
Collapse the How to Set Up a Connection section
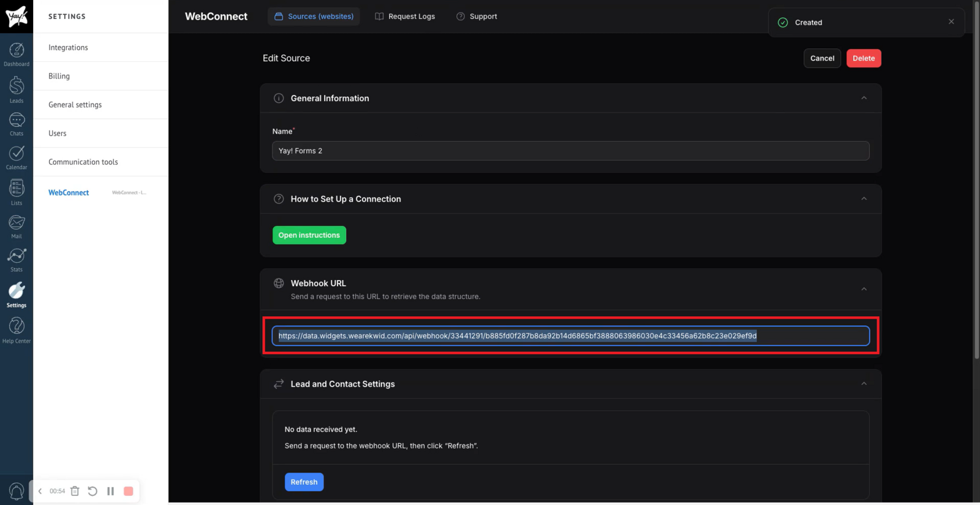coord(864,199)
